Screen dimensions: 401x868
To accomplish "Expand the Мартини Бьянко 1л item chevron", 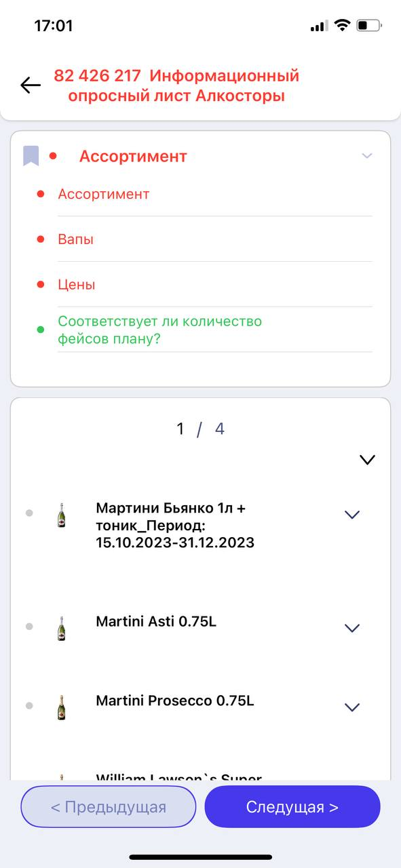I will [351, 515].
